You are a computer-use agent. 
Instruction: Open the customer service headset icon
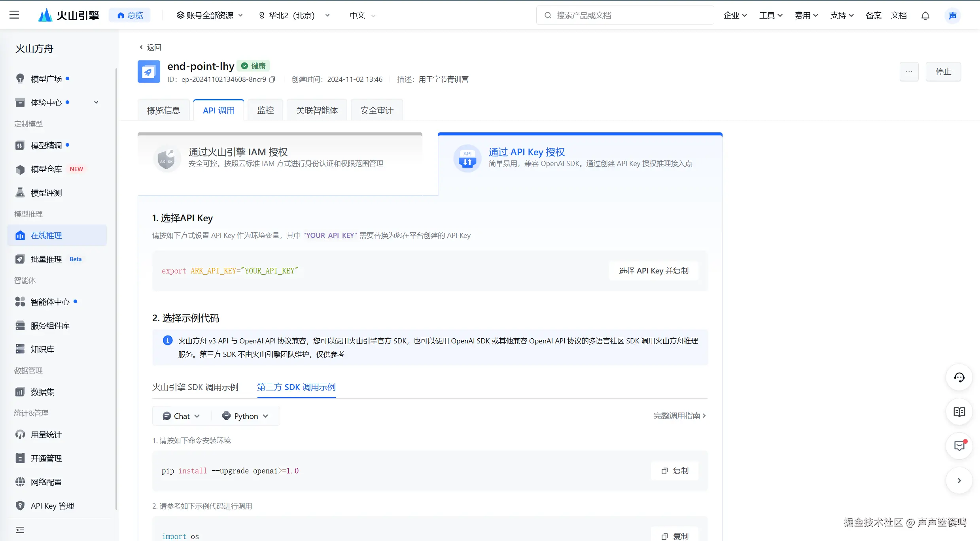tap(959, 377)
